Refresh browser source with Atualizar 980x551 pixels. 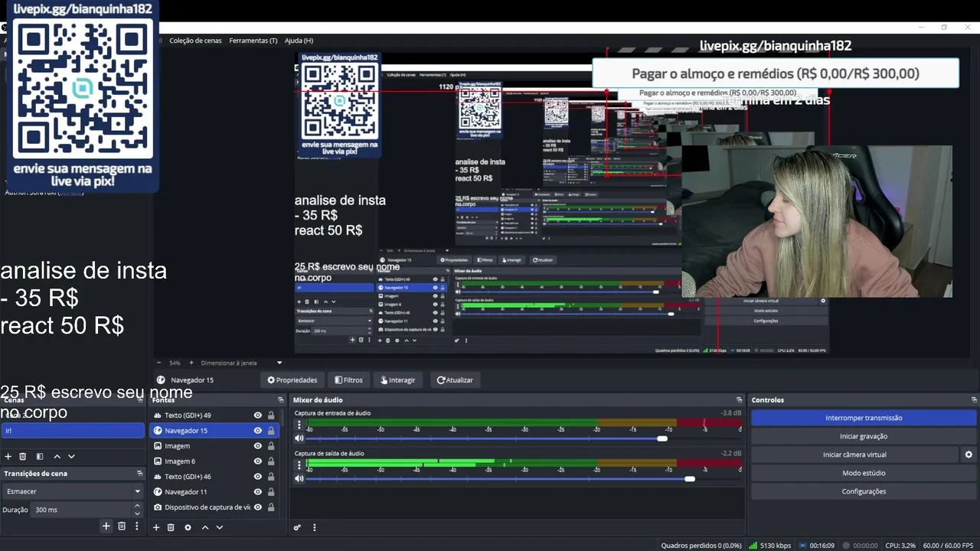click(x=455, y=380)
